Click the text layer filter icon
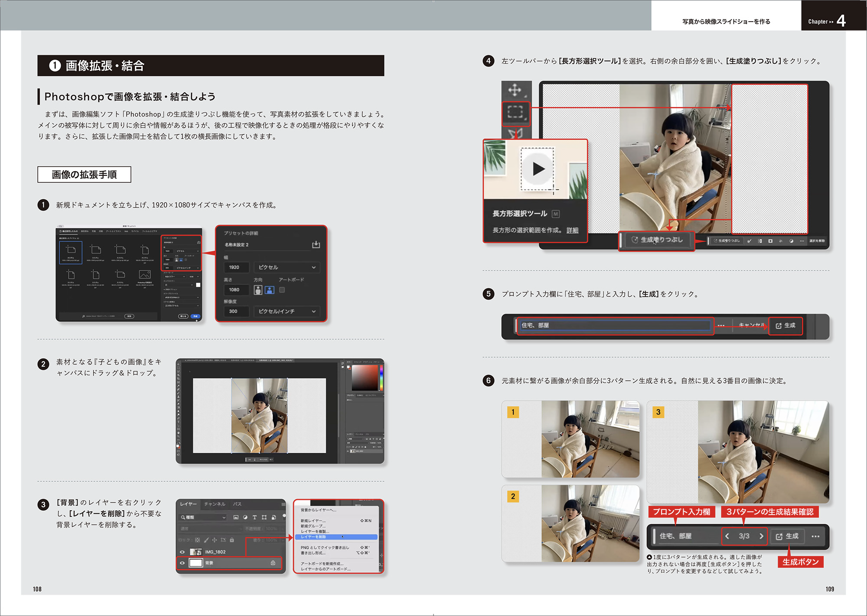The width and height of the screenshot is (867, 616). click(x=254, y=517)
